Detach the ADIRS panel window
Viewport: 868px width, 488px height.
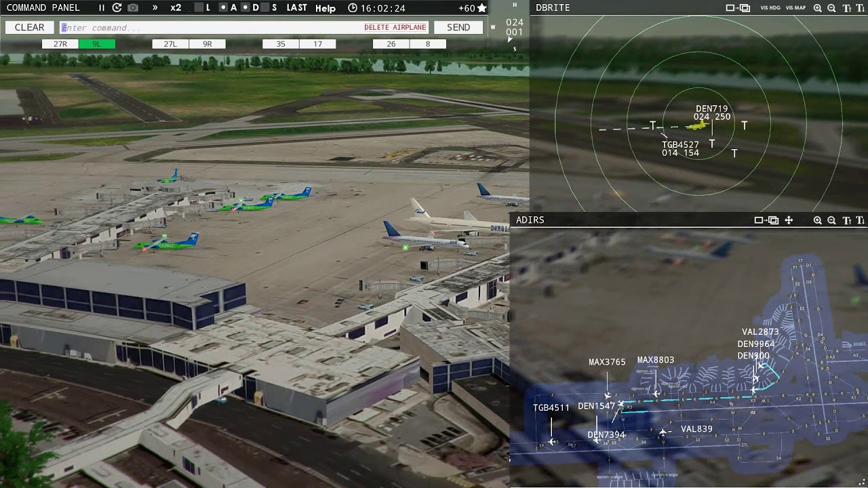tap(766, 220)
